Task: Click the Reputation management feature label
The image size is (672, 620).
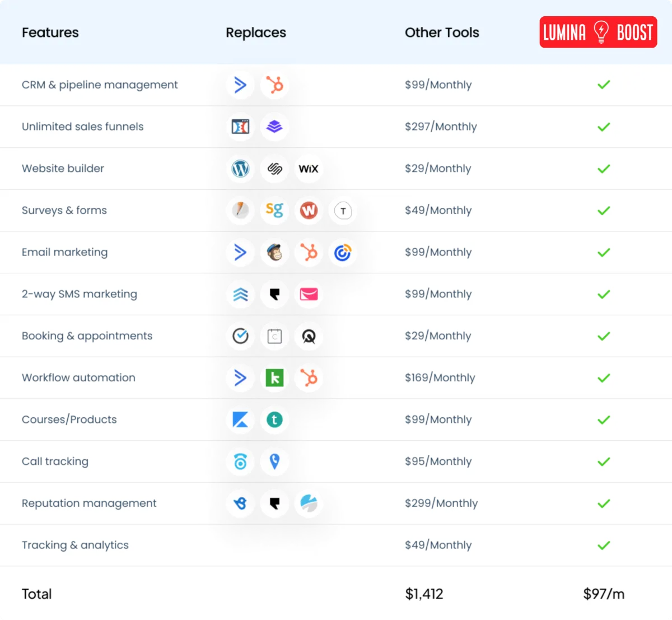Action: coord(89,504)
